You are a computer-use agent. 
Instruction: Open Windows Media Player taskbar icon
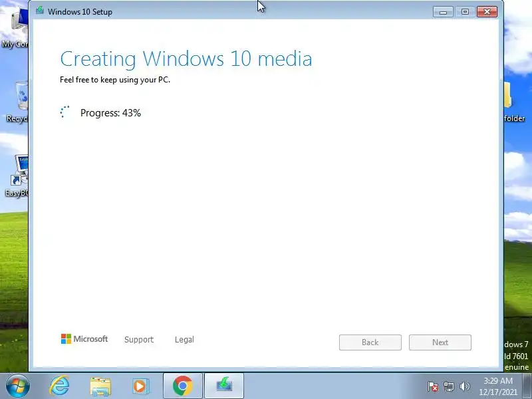point(140,386)
